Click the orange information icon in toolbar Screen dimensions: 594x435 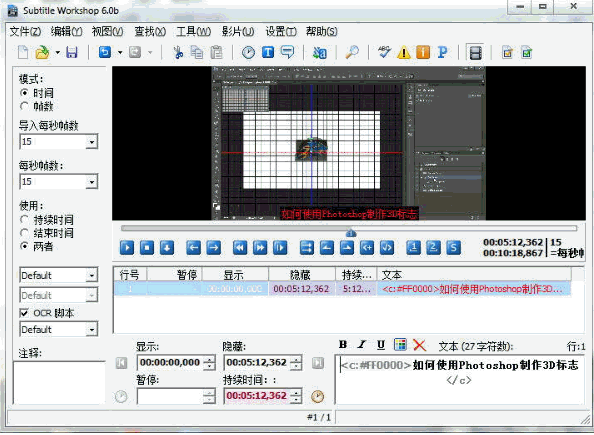(x=423, y=52)
